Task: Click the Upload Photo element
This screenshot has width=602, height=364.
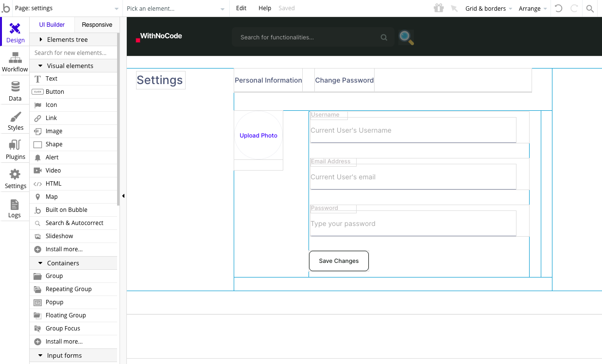Action: [258, 136]
